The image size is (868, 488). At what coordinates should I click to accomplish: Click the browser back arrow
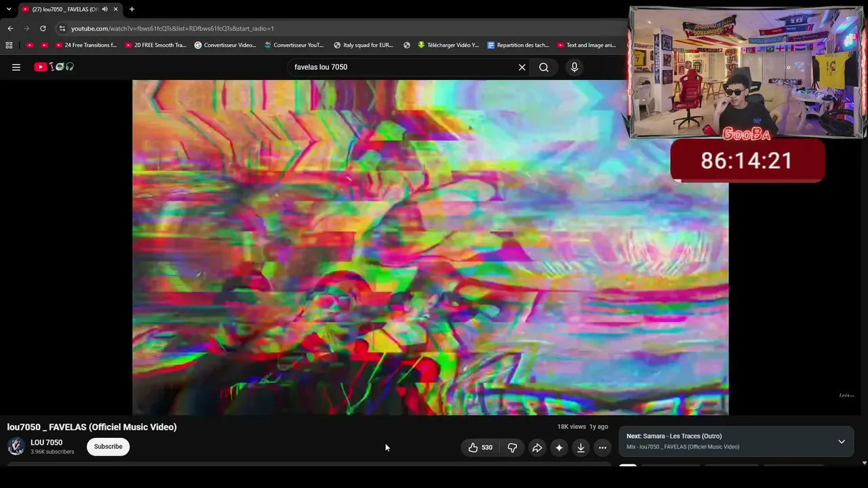10,28
